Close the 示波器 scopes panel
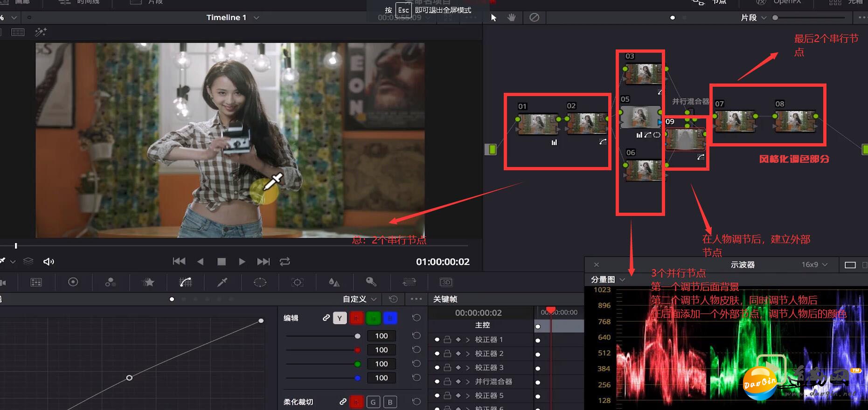Screen dimensions: 868x410 pos(596,265)
